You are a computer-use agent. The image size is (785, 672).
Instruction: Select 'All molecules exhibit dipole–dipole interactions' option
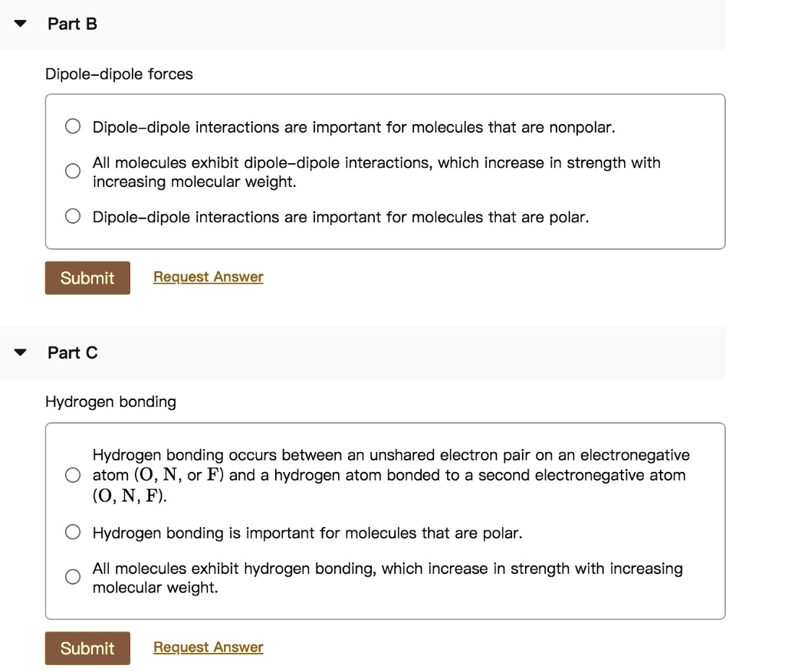point(72,171)
